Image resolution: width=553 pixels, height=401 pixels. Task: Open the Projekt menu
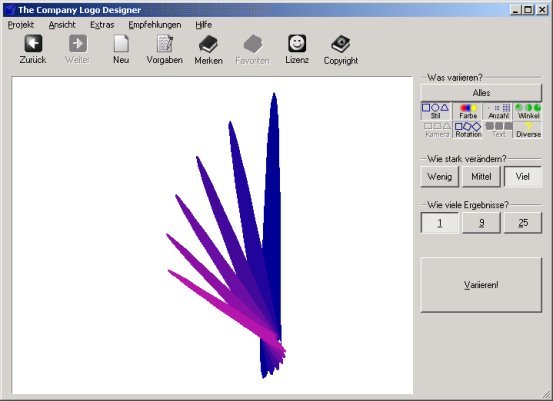pyautogui.click(x=21, y=25)
